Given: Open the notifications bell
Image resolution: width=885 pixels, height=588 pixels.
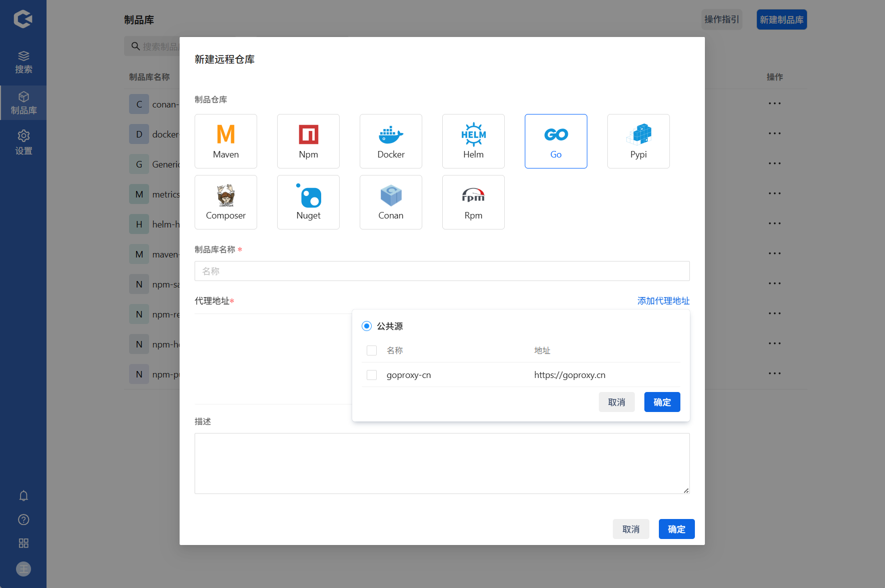Looking at the screenshot, I should (x=24, y=495).
